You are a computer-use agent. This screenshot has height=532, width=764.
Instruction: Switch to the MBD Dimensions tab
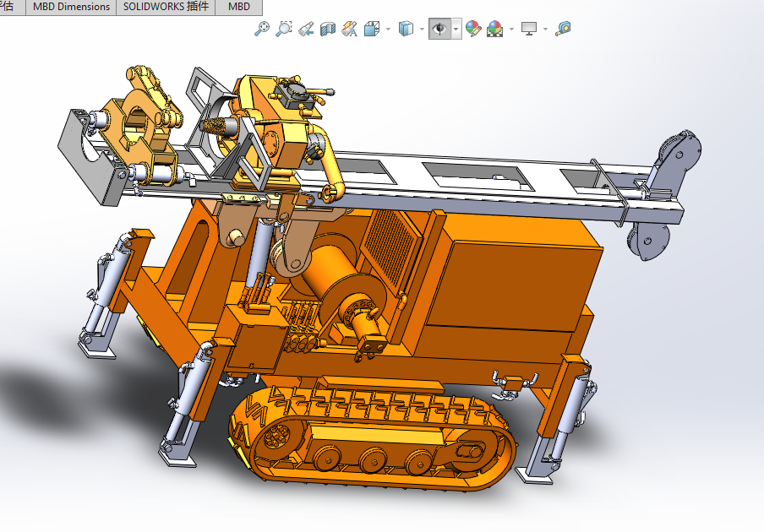click(x=71, y=7)
